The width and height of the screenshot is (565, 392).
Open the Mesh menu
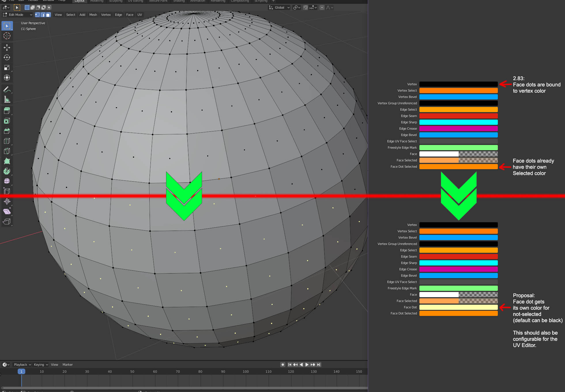pyautogui.click(x=93, y=15)
